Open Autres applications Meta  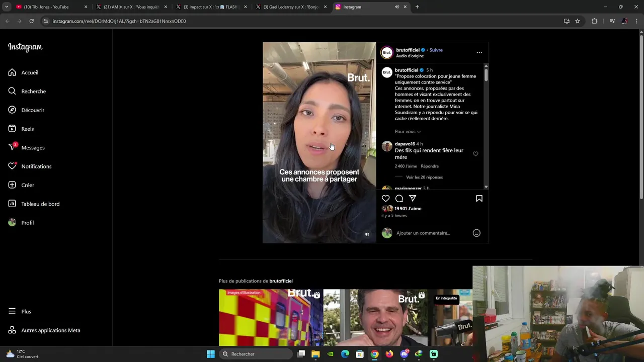(44, 330)
